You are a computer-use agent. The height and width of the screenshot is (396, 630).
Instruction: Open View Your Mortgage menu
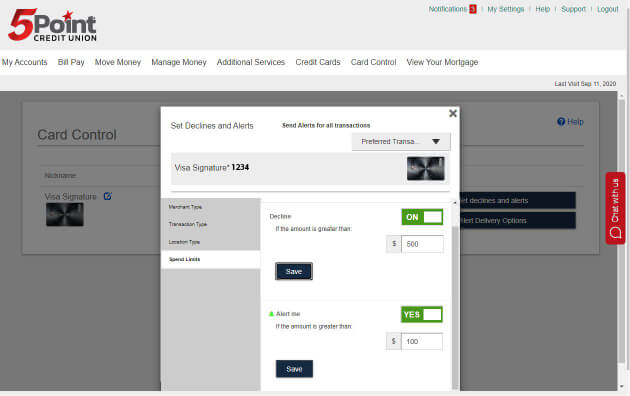coord(442,62)
